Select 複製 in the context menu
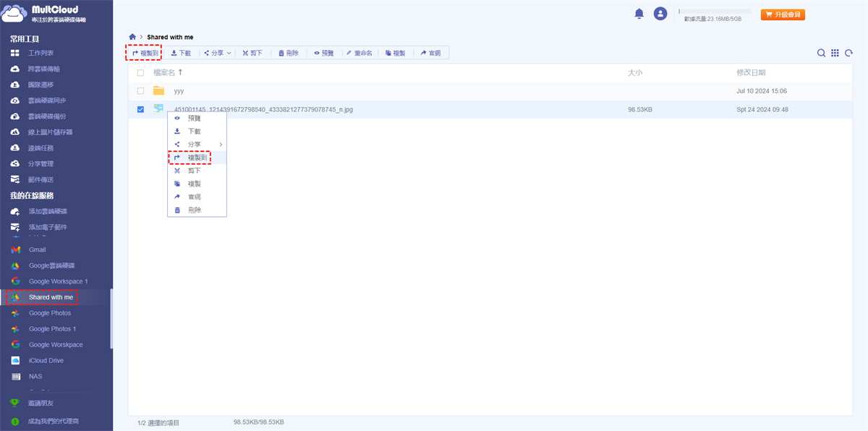 [x=197, y=184]
